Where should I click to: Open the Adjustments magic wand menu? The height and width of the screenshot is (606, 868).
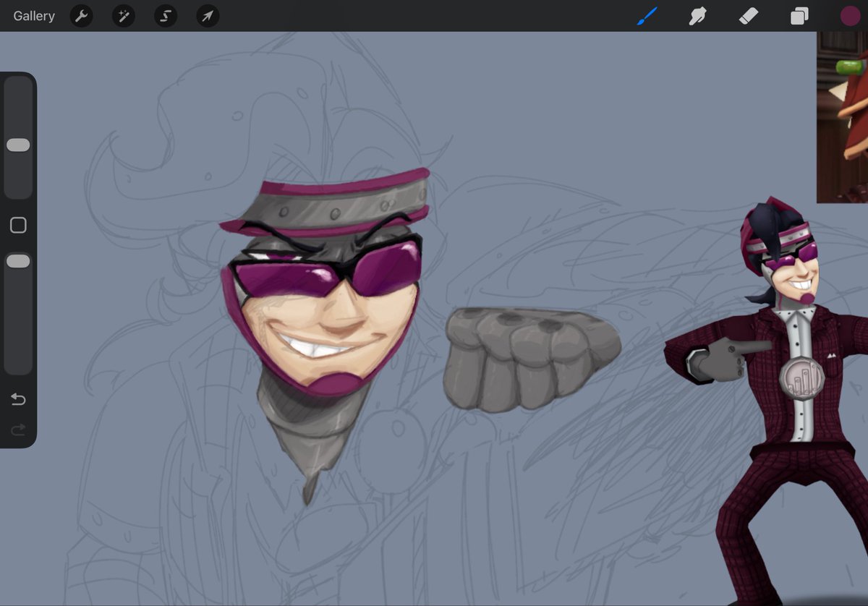pos(123,15)
